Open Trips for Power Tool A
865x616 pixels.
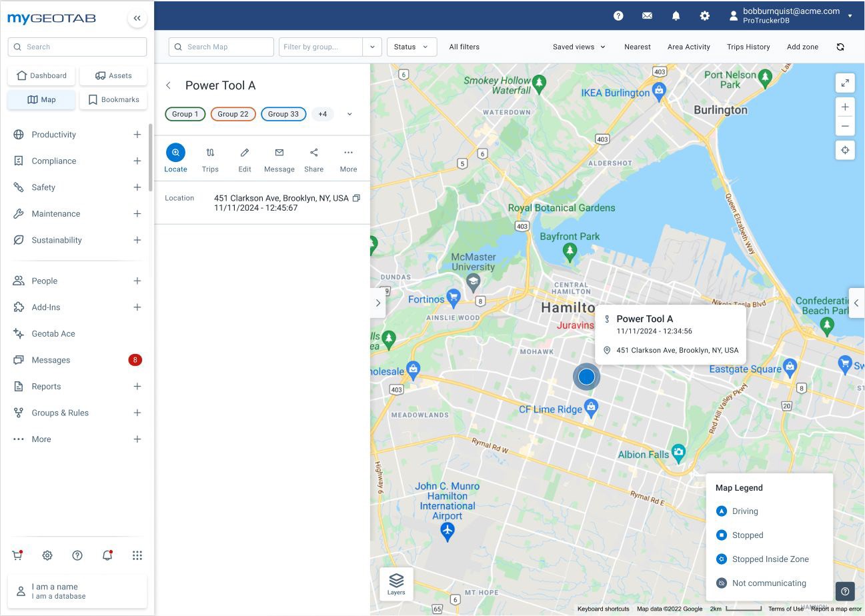[x=210, y=159]
